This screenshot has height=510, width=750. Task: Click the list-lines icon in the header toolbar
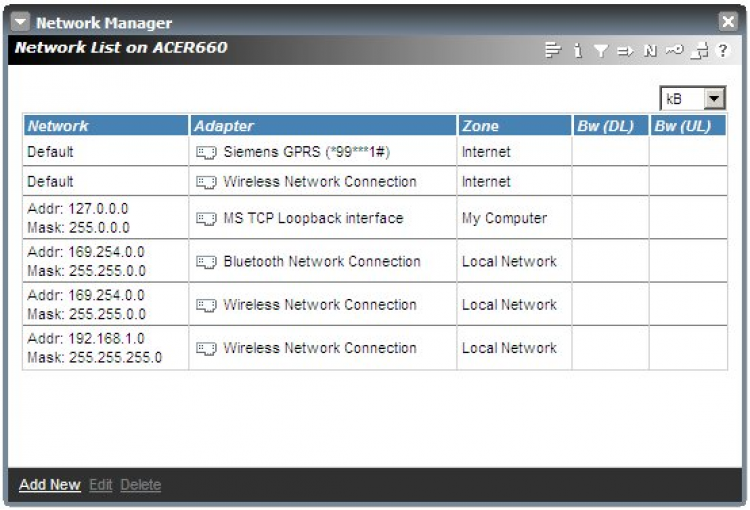553,50
